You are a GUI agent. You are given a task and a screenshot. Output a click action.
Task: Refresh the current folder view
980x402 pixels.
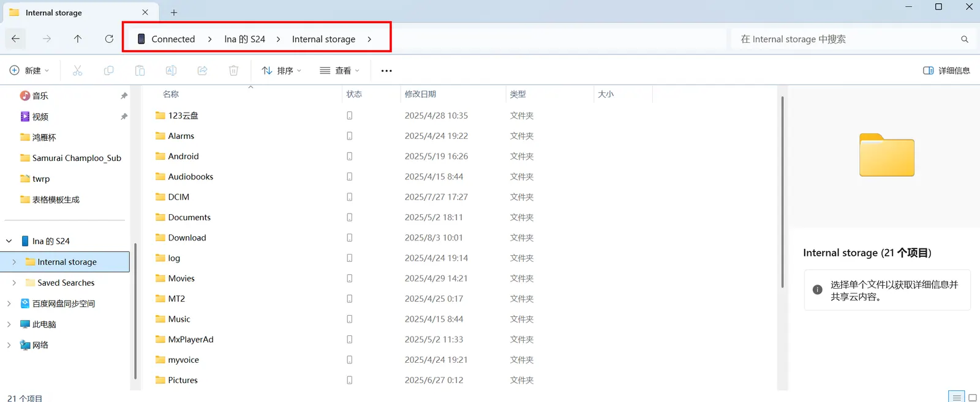click(x=109, y=39)
